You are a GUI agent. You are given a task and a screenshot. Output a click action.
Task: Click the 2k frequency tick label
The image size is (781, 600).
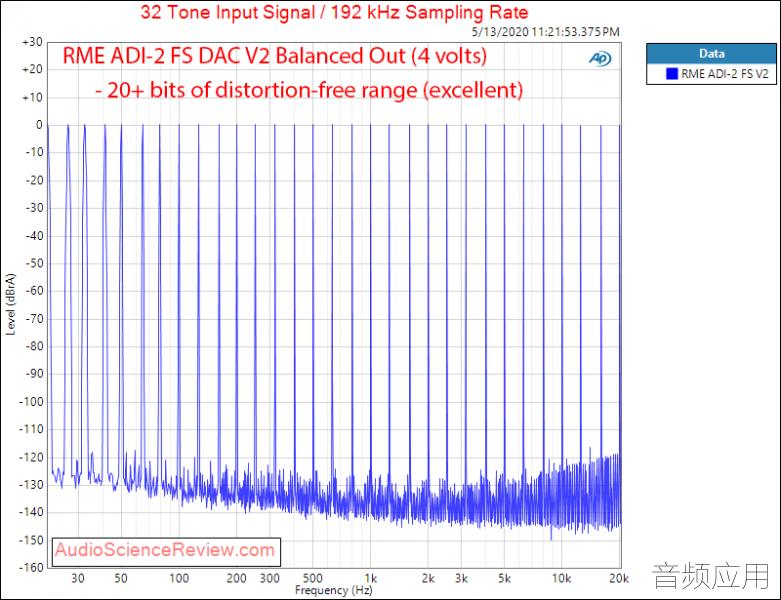[x=428, y=579]
